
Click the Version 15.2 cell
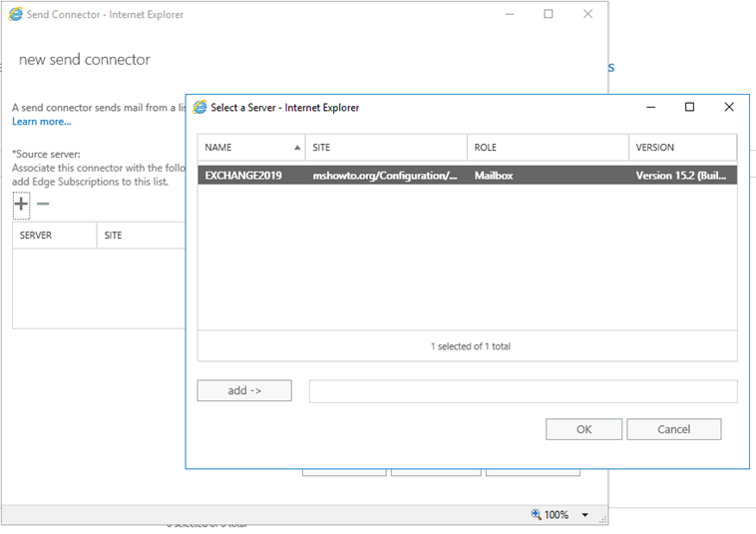click(681, 176)
